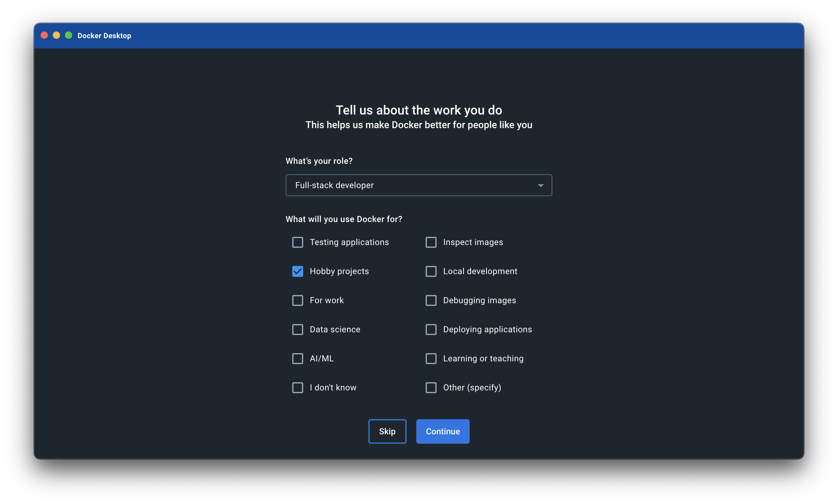
Task: Enable the For work option
Action: 297,300
